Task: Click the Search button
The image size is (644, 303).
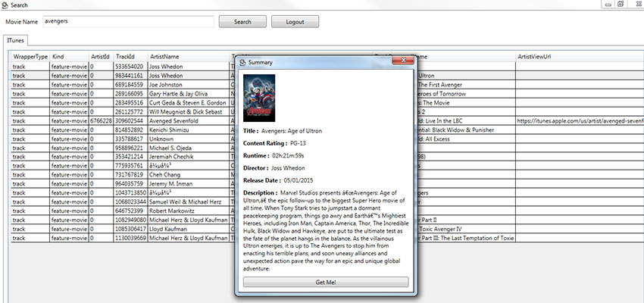Action: coord(242,22)
